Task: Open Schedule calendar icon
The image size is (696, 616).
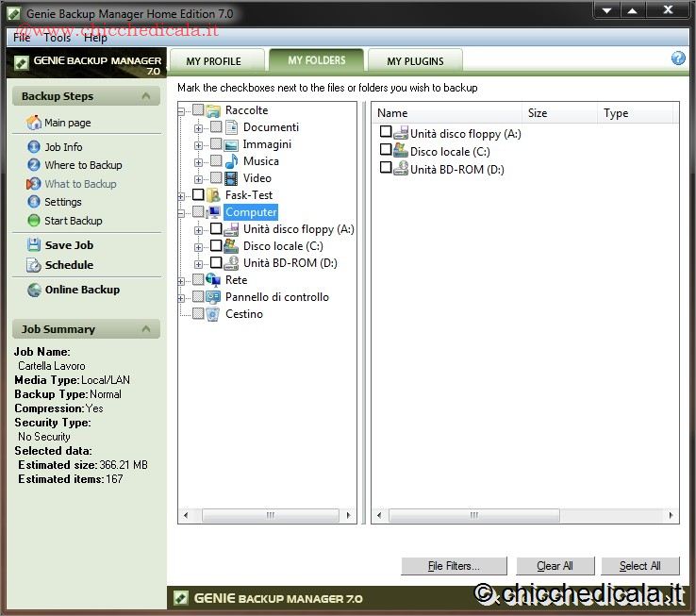Action: (x=34, y=265)
